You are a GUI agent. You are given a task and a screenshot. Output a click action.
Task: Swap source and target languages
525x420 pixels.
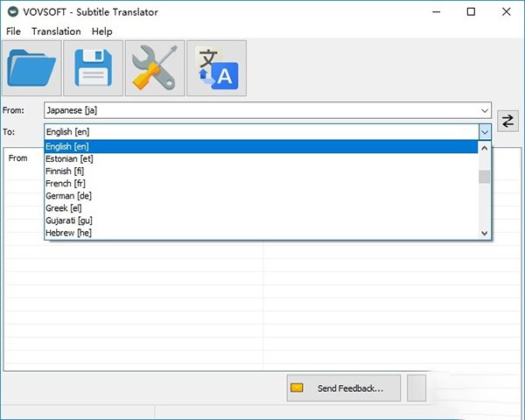click(507, 121)
